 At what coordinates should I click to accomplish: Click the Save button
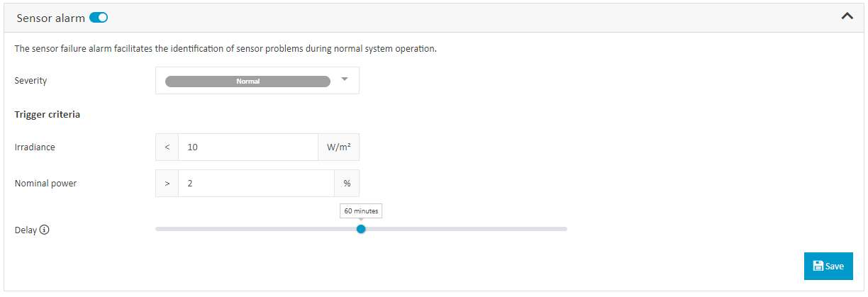(828, 266)
